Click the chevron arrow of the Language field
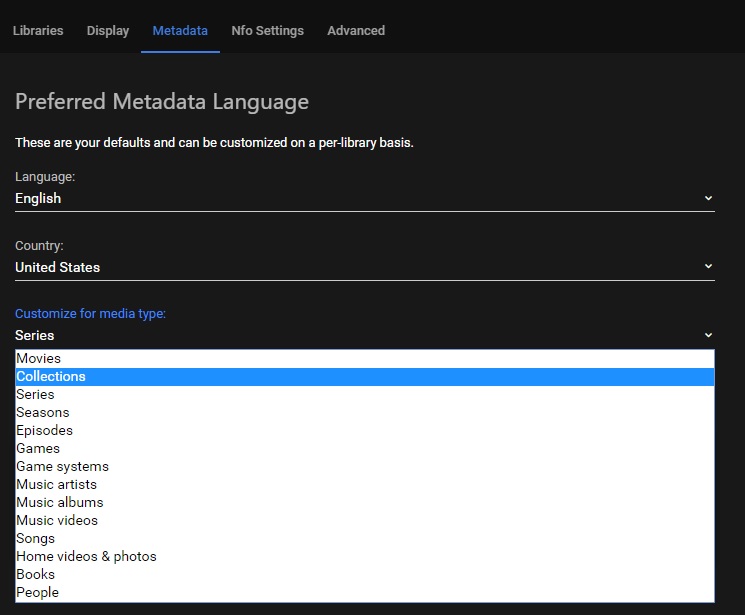The width and height of the screenshot is (745, 615). click(x=708, y=198)
